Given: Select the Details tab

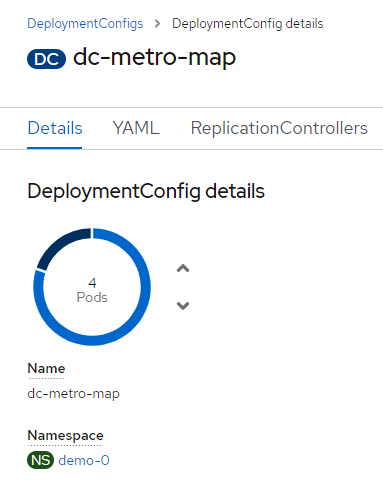Looking at the screenshot, I should point(55,128).
